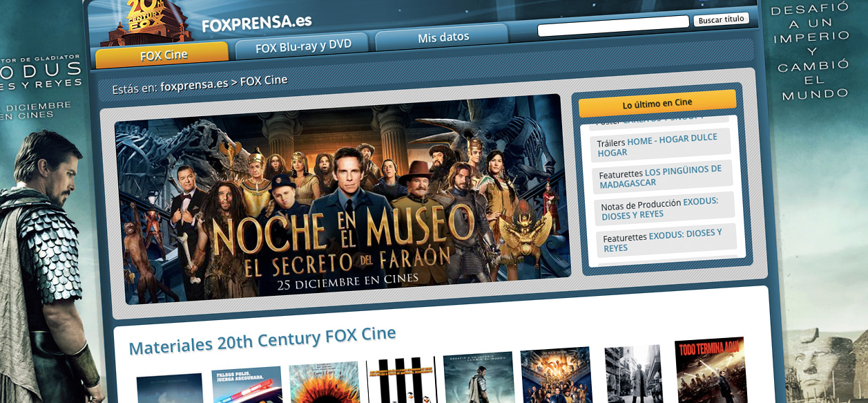Click the Lo último en Cine header

click(657, 104)
